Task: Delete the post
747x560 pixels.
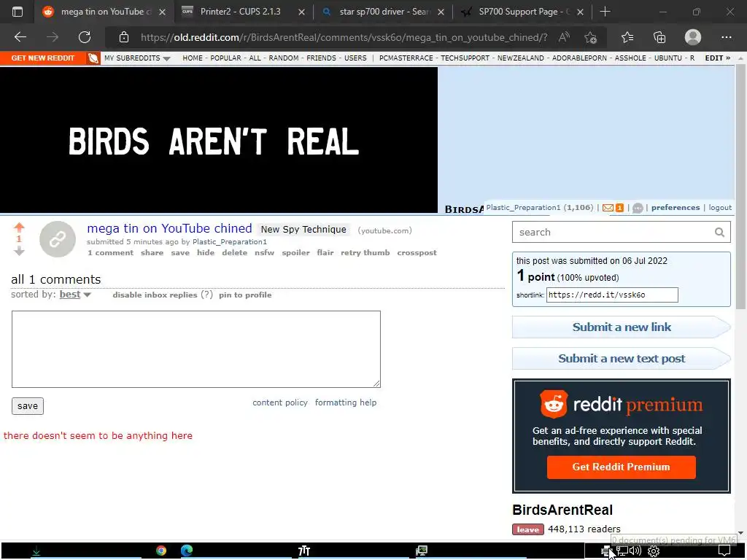Action: click(234, 253)
